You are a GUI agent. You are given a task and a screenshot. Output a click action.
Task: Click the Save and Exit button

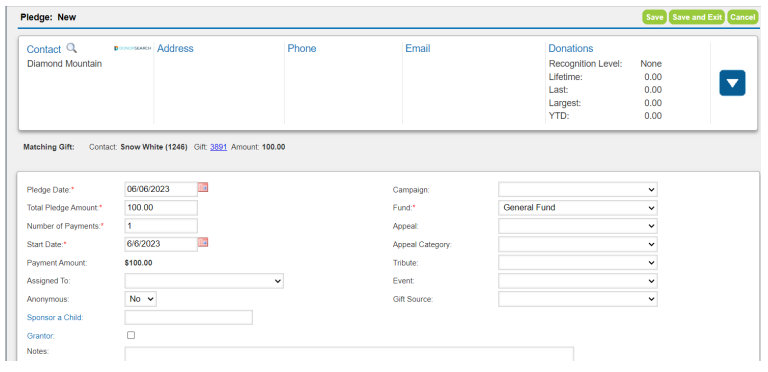[697, 17]
